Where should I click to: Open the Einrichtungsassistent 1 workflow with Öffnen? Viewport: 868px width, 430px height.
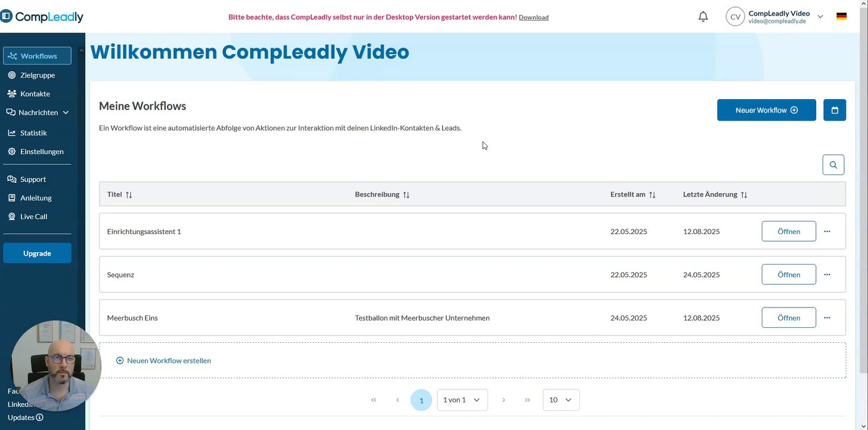(x=789, y=231)
